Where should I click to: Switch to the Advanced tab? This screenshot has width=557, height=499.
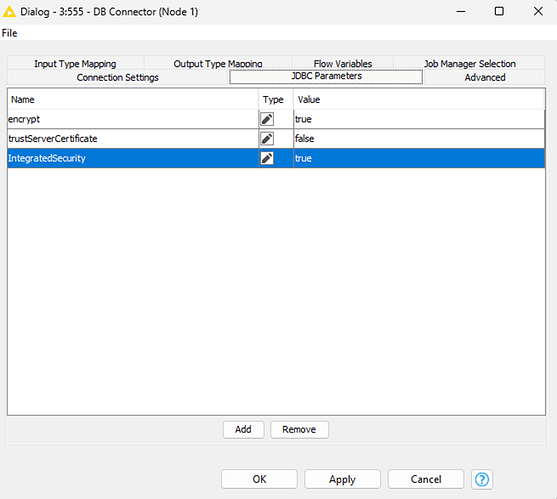(x=485, y=77)
